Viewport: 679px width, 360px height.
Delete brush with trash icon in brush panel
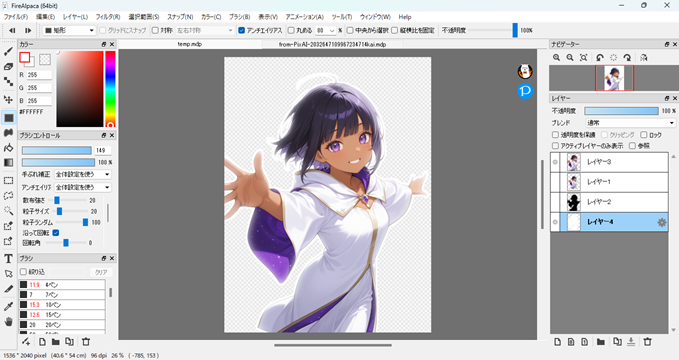coord(86,342)
